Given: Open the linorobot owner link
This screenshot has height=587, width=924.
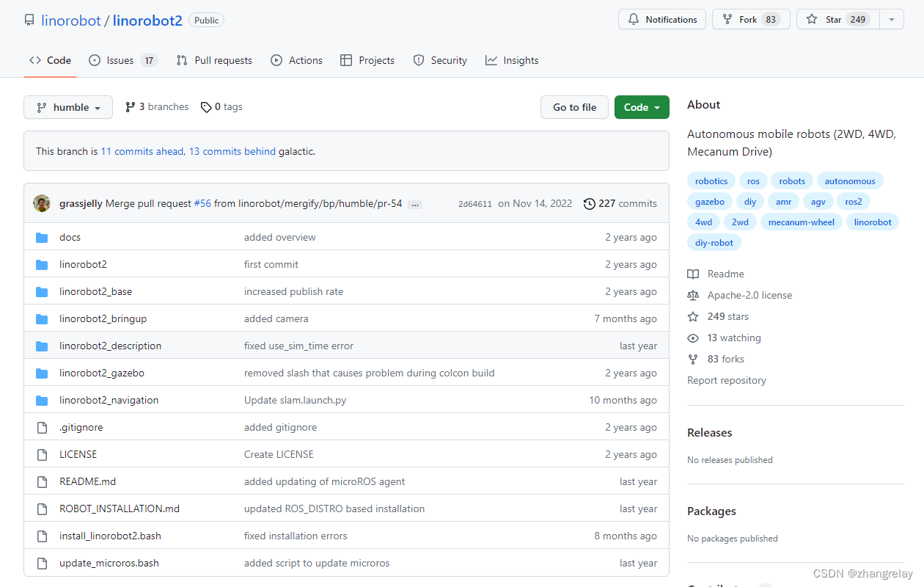Looking at the screenshot, I should (71, 21).
